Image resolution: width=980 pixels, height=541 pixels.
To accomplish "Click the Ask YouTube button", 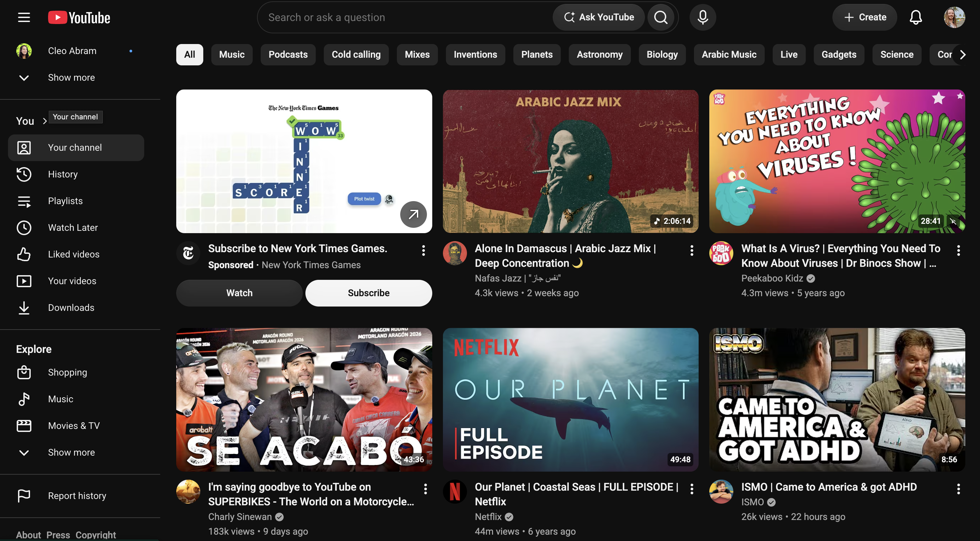I will pos(598,17).
